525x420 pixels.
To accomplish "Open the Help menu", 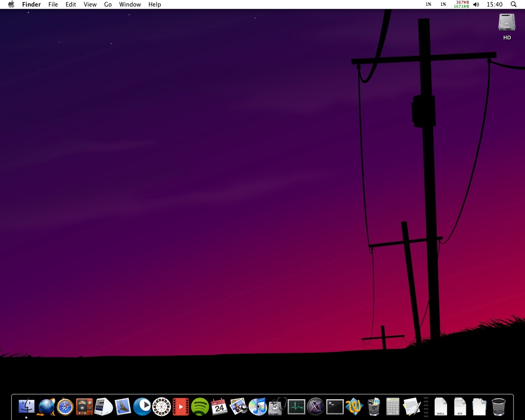I will pyautogui.click(x=155, y=5).
